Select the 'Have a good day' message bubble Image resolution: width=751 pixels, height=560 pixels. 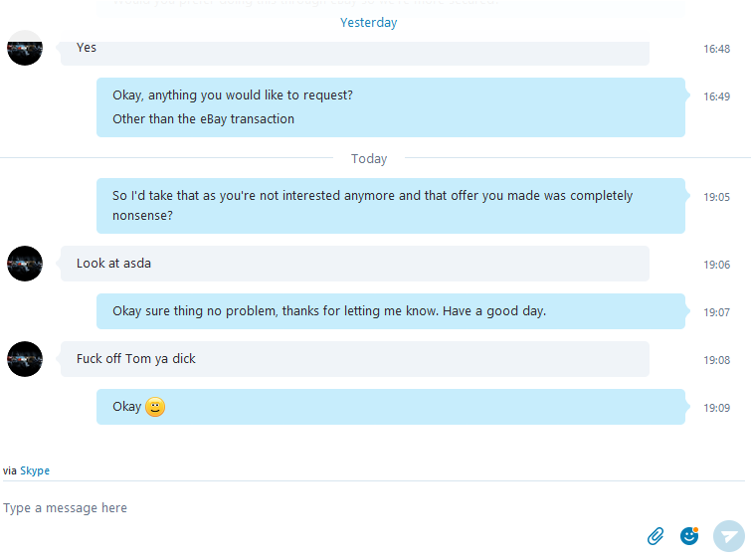pyautogui.click(x=391, y=311)
